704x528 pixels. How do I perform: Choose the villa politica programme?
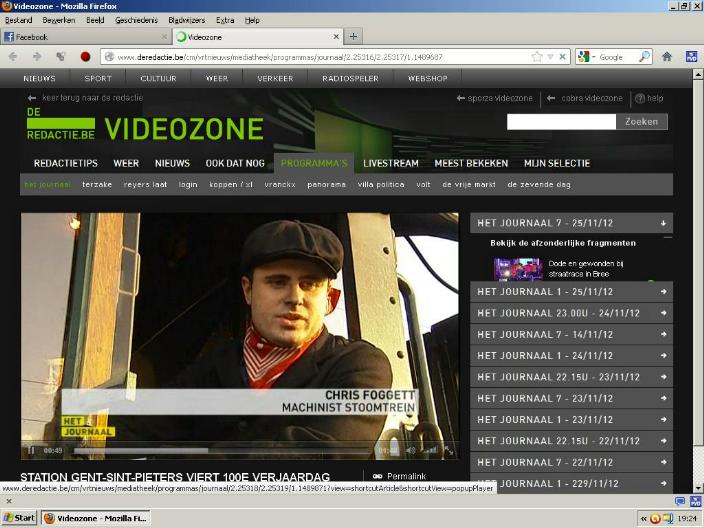(x=381, y=185)
